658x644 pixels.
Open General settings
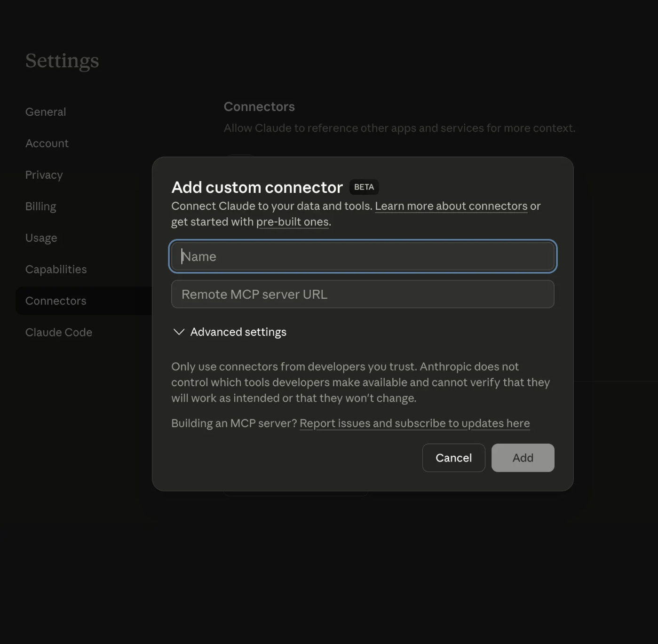45,111
